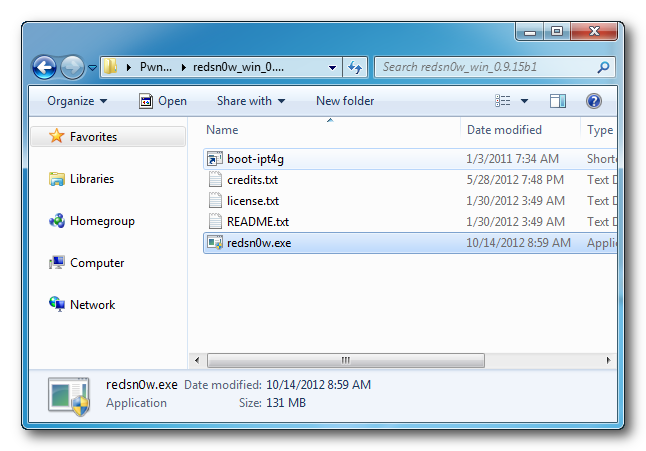Sort files by Date modified column
646x451 pixels.
tap(504, 130)
